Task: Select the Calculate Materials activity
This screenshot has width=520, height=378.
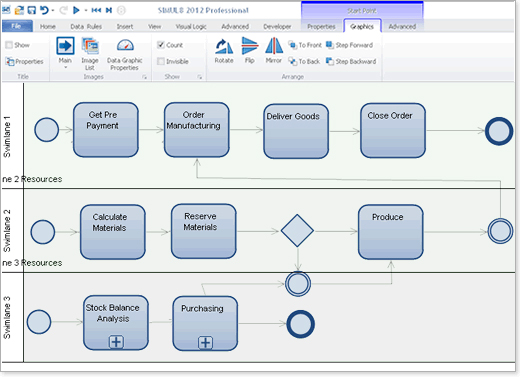Action: [x=113, y=232]
